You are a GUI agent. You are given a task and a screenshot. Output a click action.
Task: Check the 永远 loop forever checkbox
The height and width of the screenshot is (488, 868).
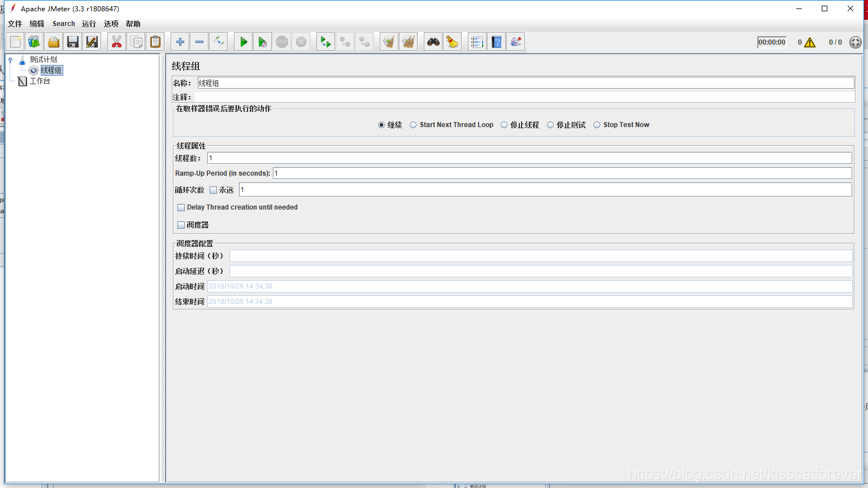click(x=213, y=190)
